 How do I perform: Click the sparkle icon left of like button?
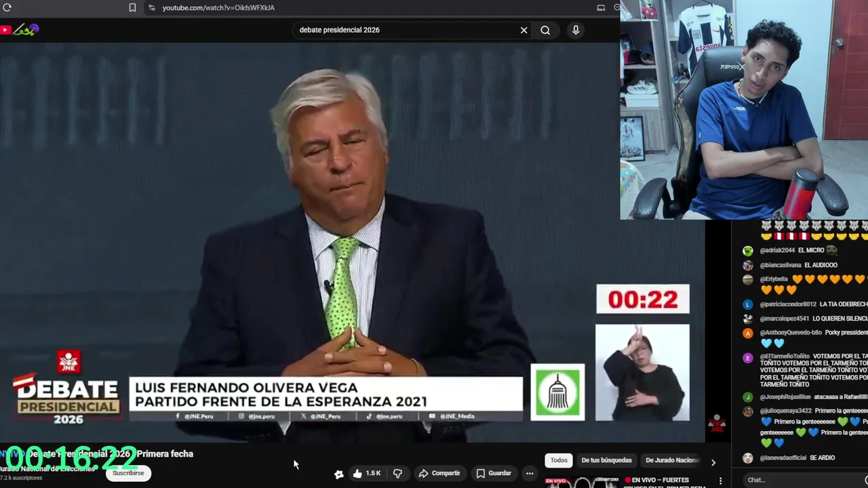click(339, 474)
